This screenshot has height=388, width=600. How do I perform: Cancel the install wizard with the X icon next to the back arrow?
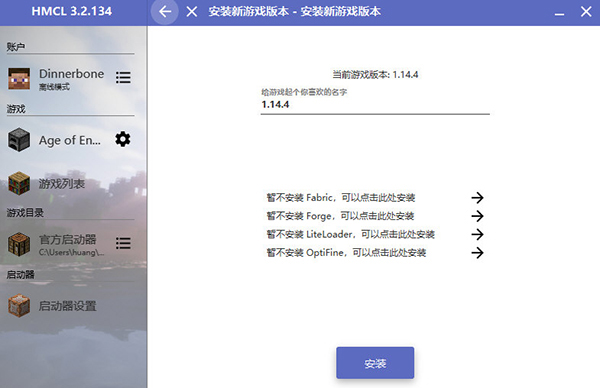tap(192, 12)
